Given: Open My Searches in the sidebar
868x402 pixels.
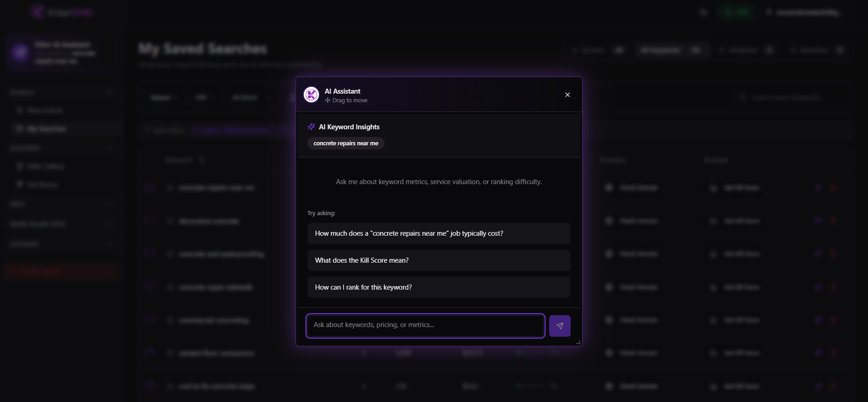Looking at the screenshot, I should pos(46,129).
